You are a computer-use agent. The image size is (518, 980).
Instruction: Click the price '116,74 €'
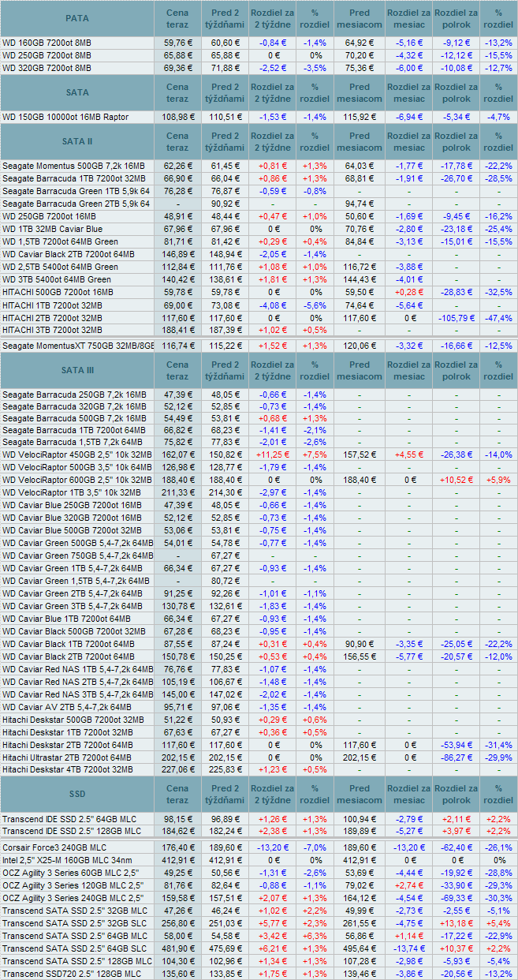pyautogui.click(x=177, y=346)
